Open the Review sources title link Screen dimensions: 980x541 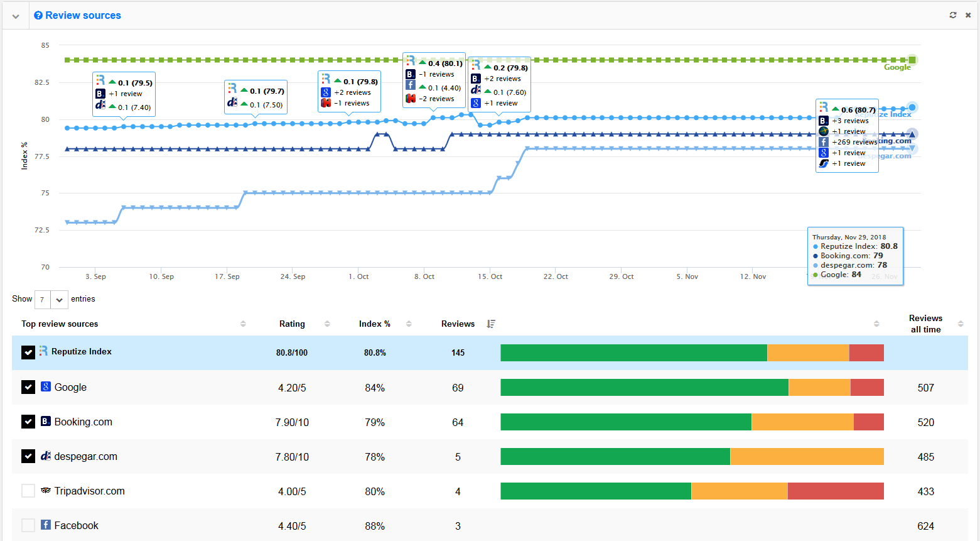pyautogui.click(x=83, y=15)
